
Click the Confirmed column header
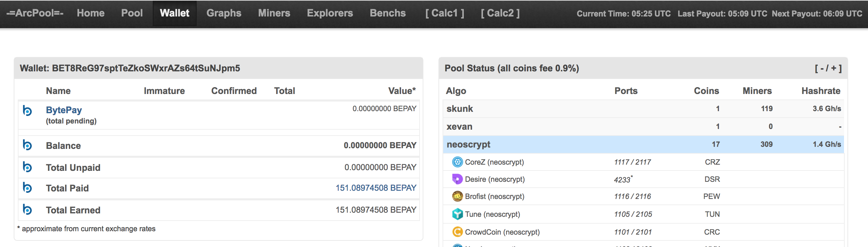[234, 91]
